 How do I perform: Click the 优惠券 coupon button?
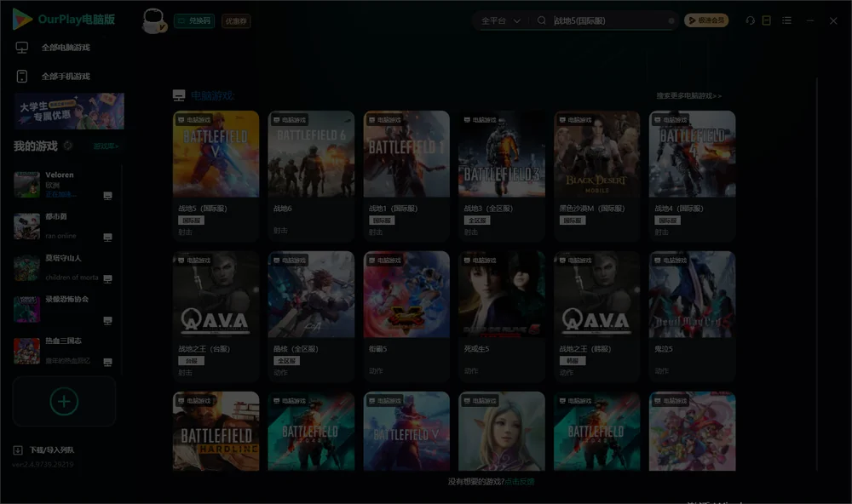236,21
